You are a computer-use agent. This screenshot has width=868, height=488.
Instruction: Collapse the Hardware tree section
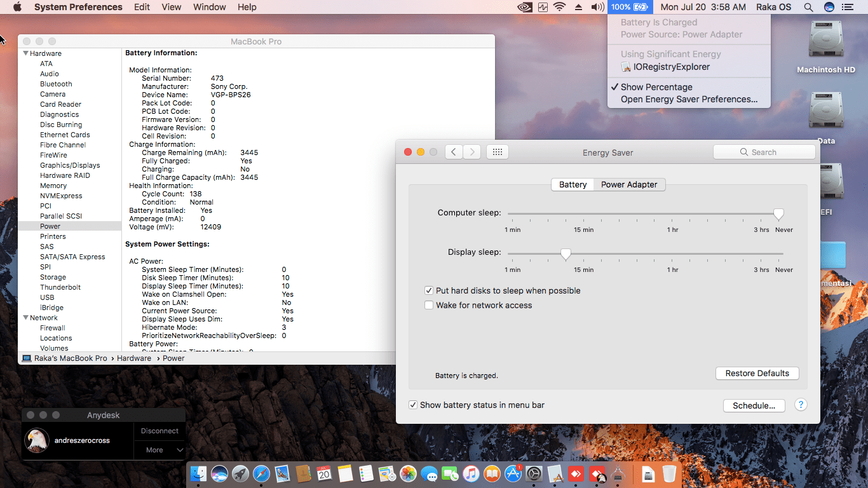pyautogui.click(x=26, y=53)
